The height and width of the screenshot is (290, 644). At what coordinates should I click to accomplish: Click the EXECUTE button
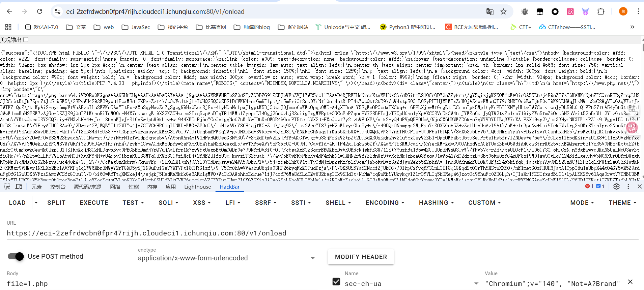pos(94,203)
